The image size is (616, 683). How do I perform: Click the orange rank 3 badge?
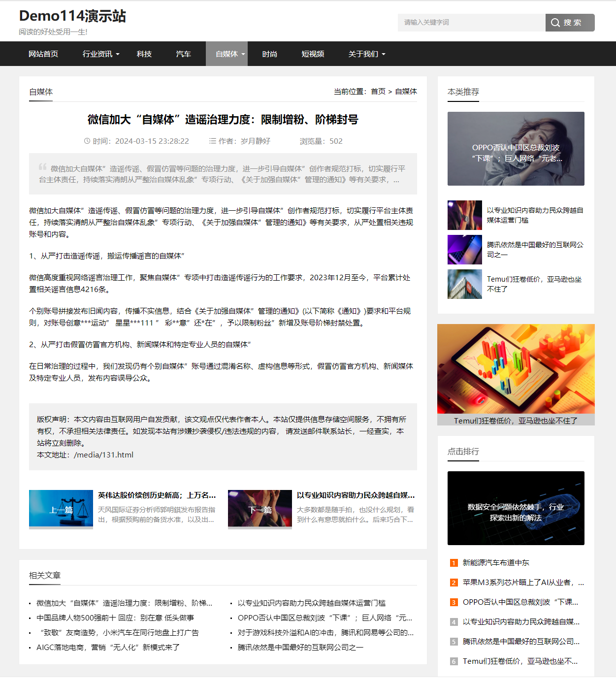[454, 602]
